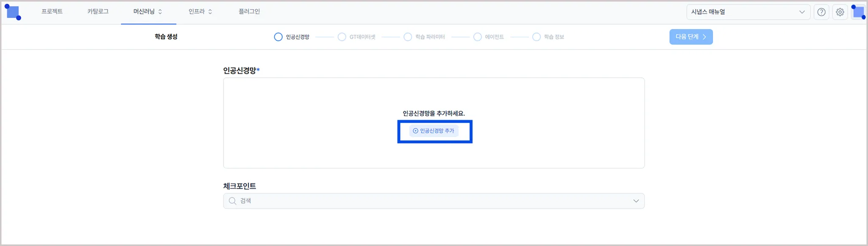Select the 학습 파라미터 step circle
This screenshot has width=868, height=246.
(x=408, y=37)
